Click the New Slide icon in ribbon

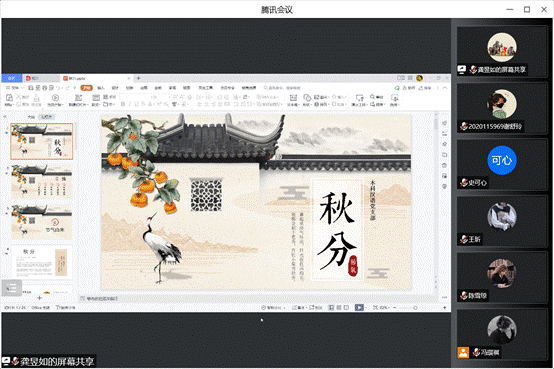[78, 98]
